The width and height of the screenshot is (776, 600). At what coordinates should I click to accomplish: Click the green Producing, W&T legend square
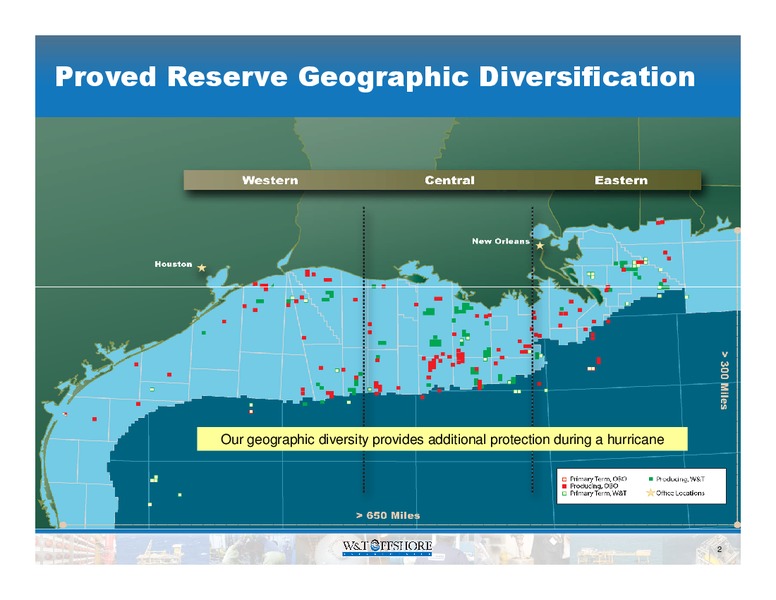click(651, 479)
